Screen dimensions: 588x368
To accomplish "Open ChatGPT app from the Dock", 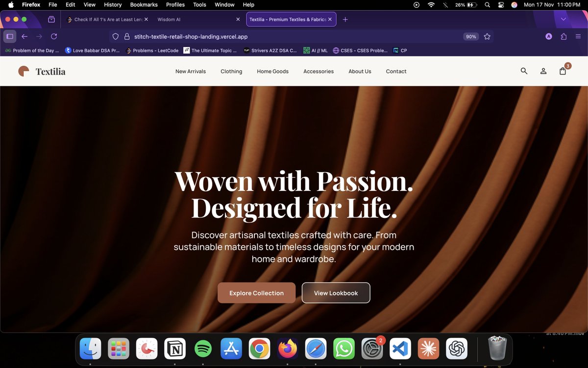I will pyautogui.click(x=457, y=349).
